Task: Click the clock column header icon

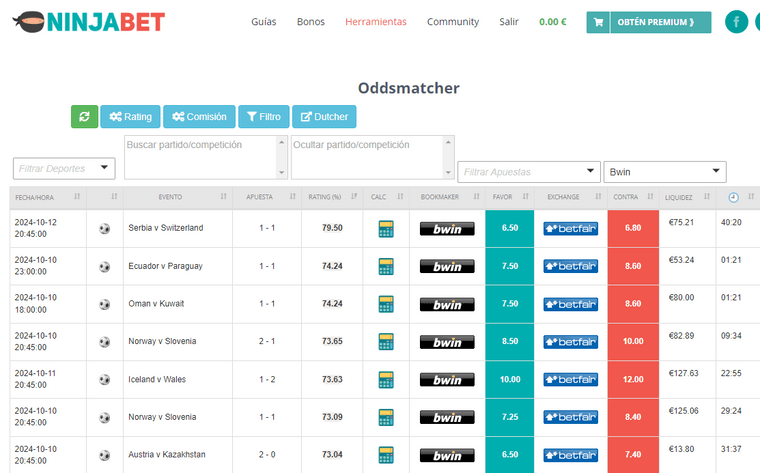Action: coord(733,197)
